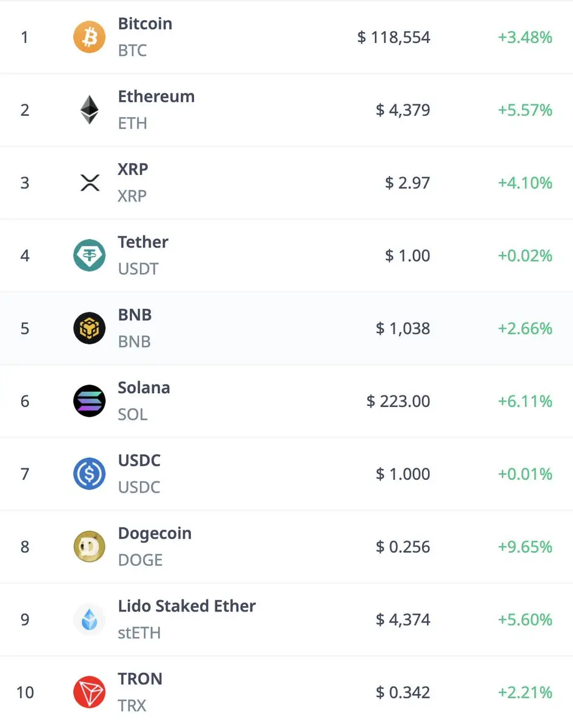Click the BNB price $ 1,038
Screen dimensions: 573x728
[403, 329]
